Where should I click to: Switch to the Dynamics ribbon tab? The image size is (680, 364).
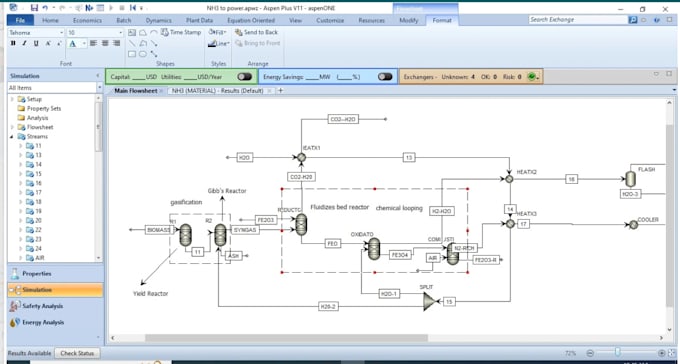[x=158, y=20]
